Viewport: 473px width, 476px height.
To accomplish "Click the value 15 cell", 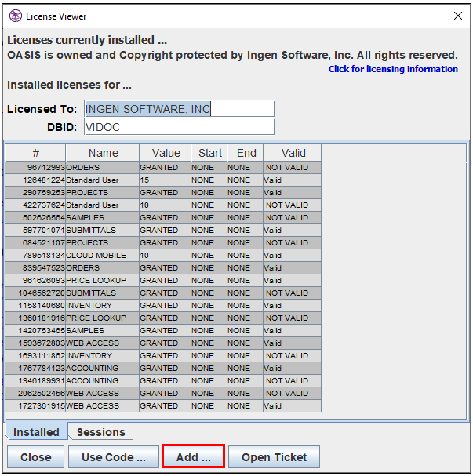I will pos(165,180).
